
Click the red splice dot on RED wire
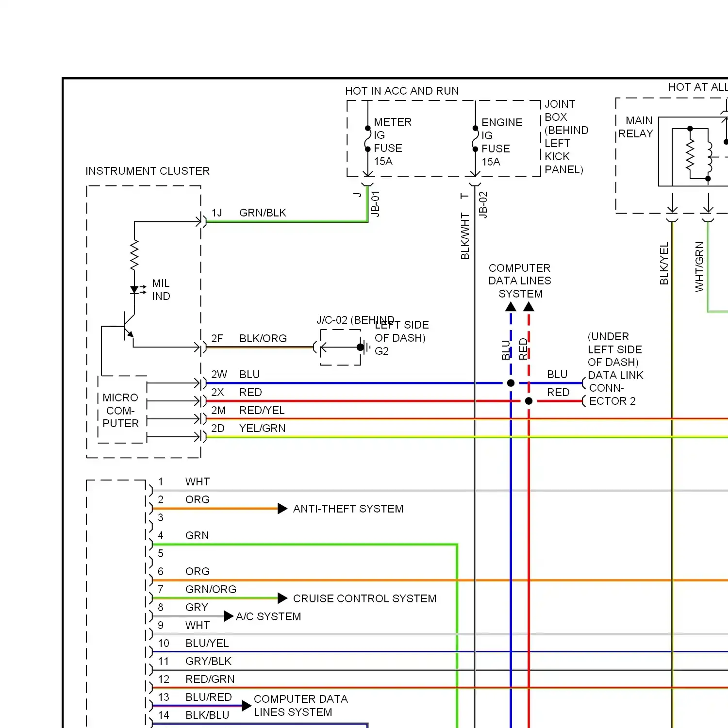pyautogui.click(x=529, y=401)
